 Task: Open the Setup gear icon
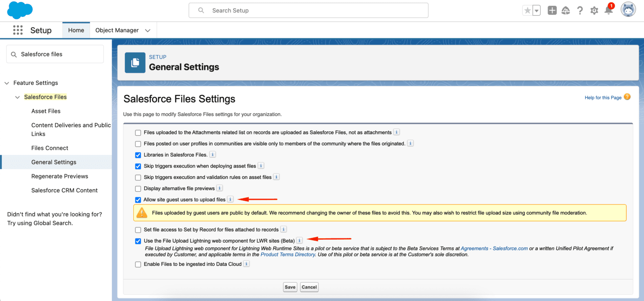coord(594,10)
